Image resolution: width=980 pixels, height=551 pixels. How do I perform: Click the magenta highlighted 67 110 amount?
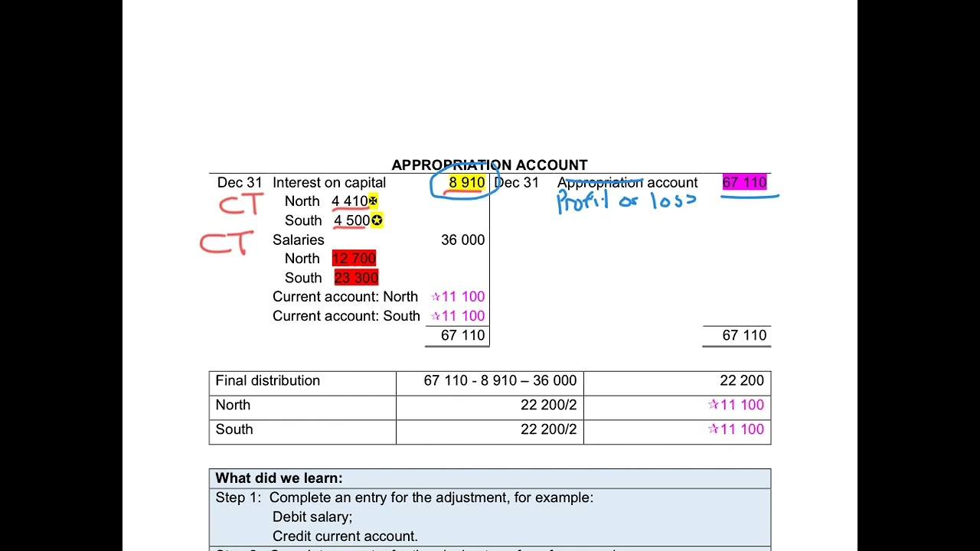744,183
